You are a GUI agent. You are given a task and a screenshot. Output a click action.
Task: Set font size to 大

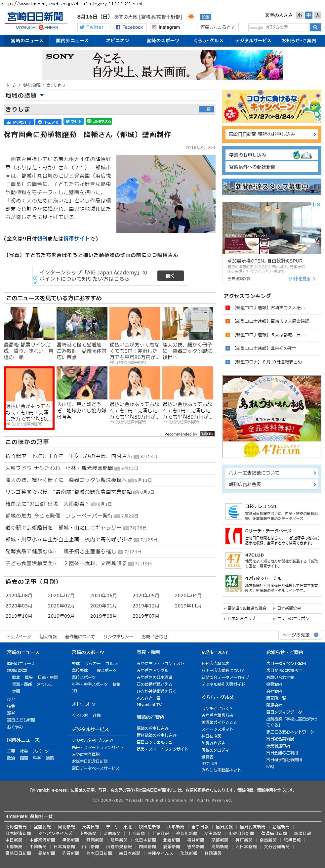click(x=317, y=15)
